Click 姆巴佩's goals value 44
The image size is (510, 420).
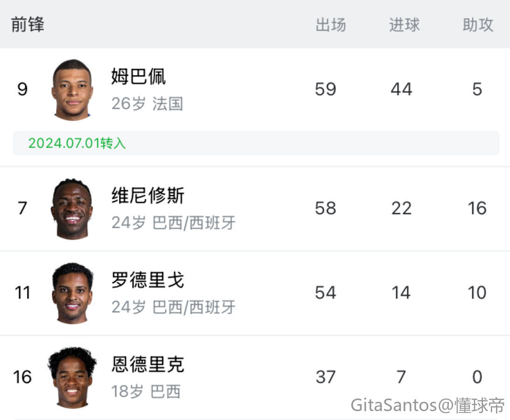[401, 89]
